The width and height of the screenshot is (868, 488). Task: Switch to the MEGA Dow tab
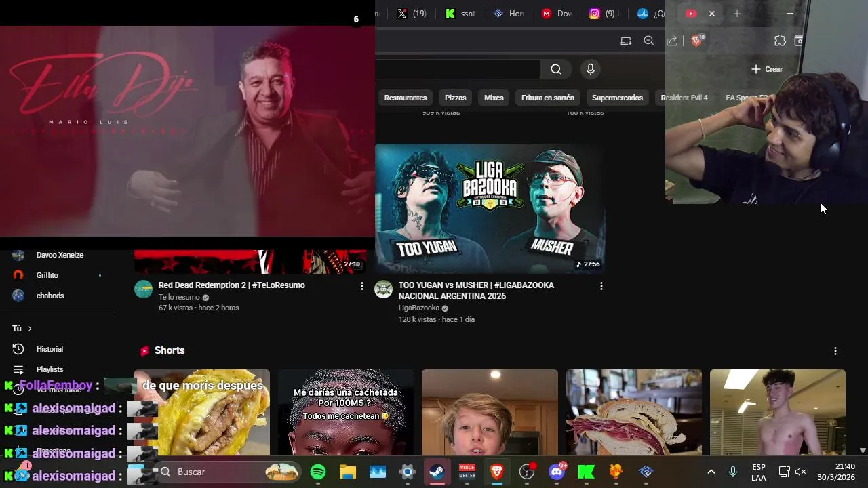557,14
